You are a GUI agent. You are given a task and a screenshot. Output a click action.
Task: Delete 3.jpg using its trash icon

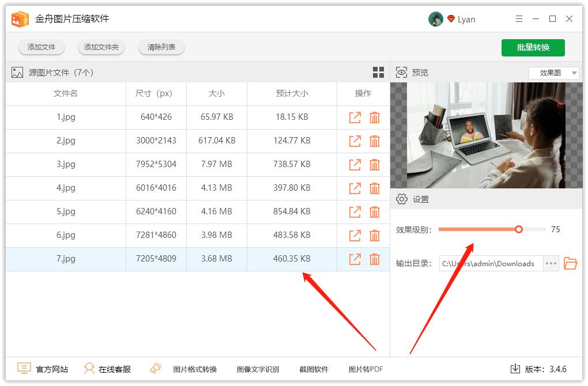click(x=375, y=164)
